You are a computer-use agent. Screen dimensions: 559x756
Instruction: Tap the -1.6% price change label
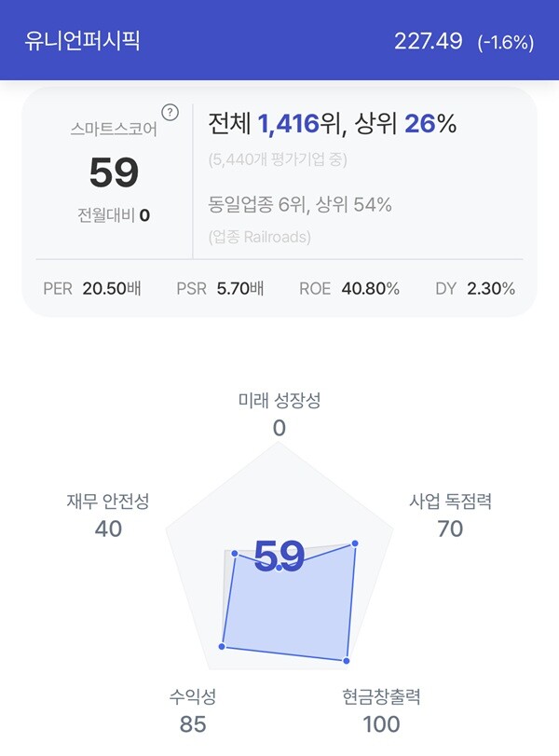506,43
